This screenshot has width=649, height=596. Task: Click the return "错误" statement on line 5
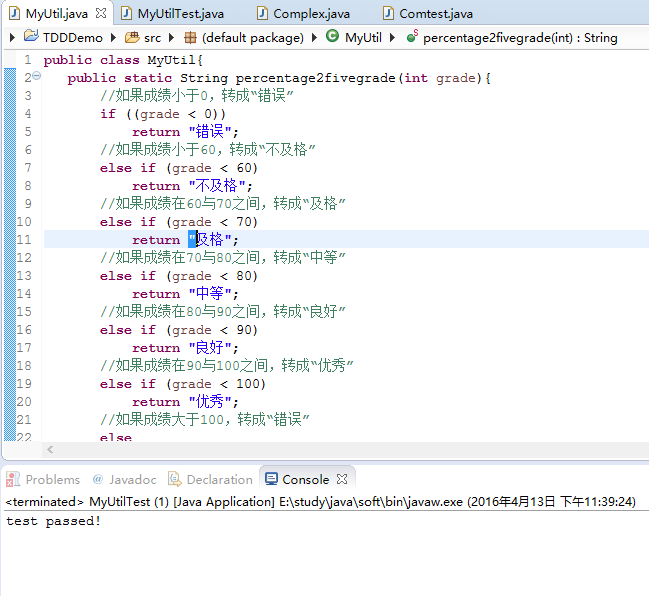(x=185, y=132)
